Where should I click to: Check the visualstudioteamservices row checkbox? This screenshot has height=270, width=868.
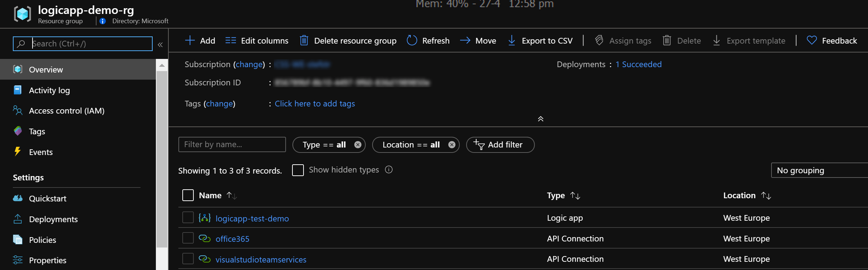pos(188,259)
